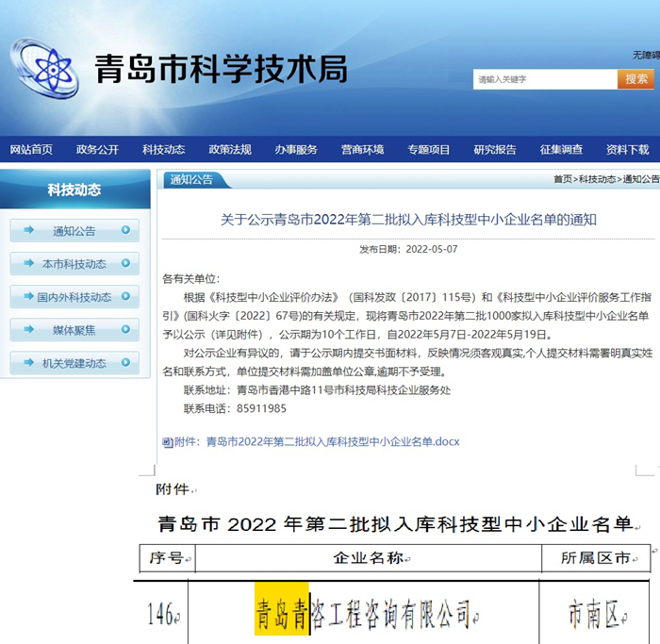
Task: Click the round chevron icon on 机关党建动态
Action: [x=127, y=363]
